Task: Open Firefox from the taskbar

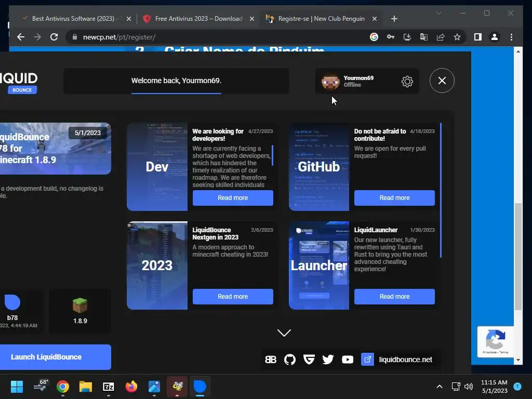Action: coord(131,387)
